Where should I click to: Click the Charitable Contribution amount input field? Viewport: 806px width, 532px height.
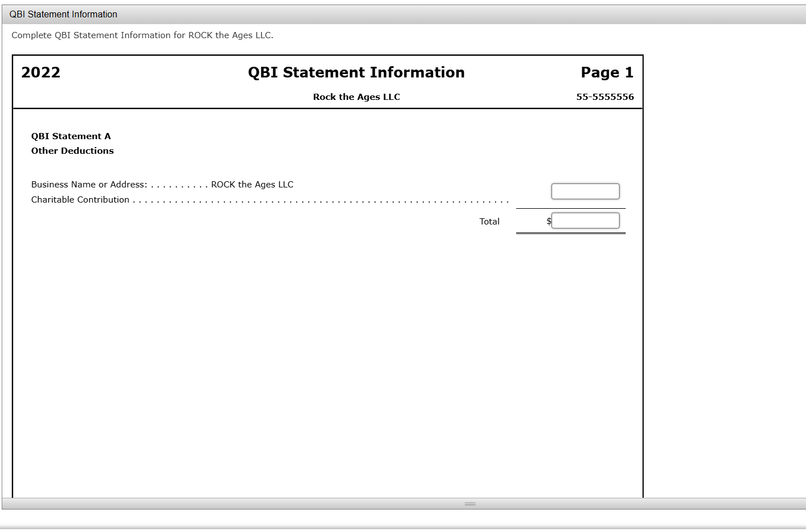pyautogui.click(x=585, y=191)
